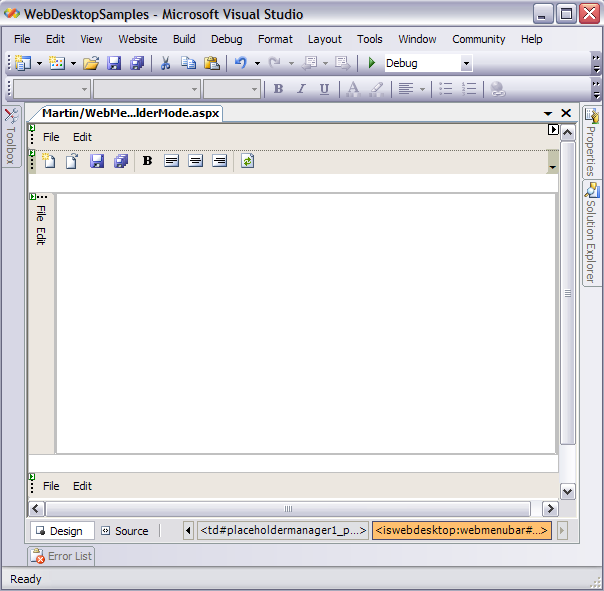
Task: Open the web toolbar overflow arrow
Action: click(553, 166)
